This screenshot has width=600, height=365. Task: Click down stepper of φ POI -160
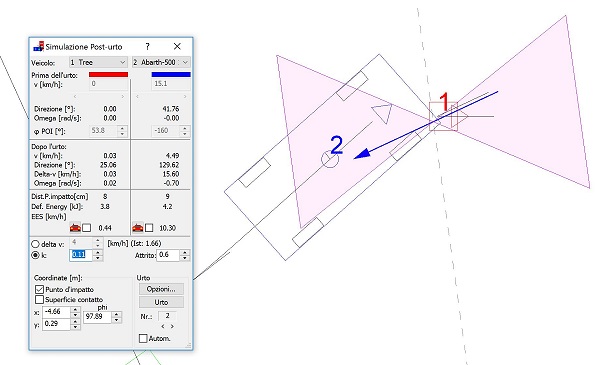point(185,134)
